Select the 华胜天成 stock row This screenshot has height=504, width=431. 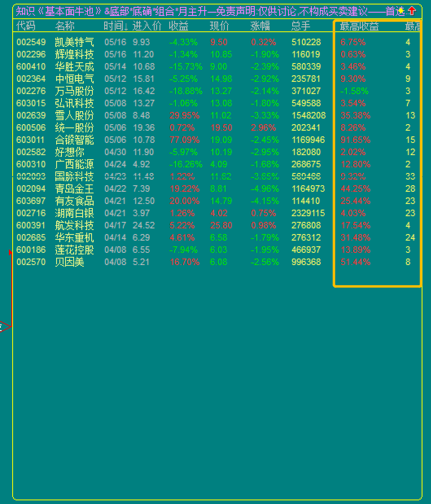click(217, 66)
